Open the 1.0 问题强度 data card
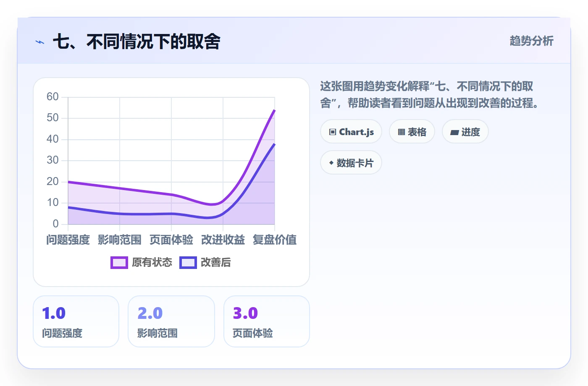588x386 pixels. coord(76,321)
